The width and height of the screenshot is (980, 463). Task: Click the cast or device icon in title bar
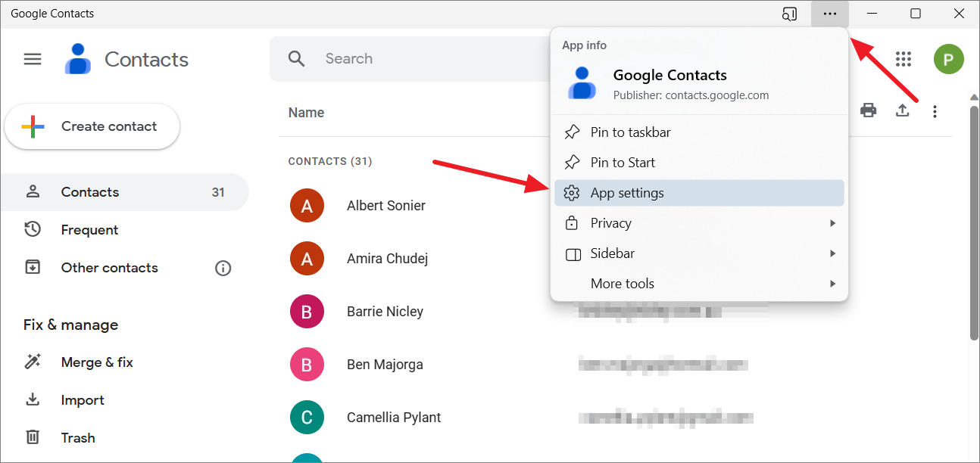790,14
